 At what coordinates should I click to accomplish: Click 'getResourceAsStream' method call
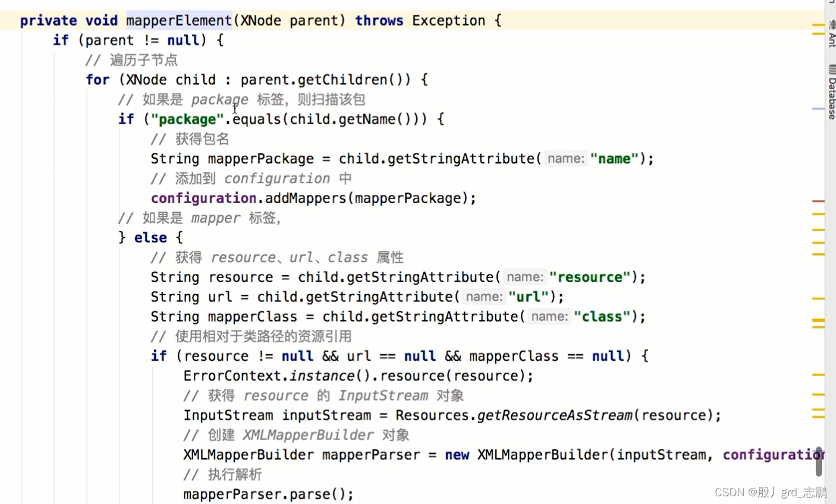coord(555,415)
